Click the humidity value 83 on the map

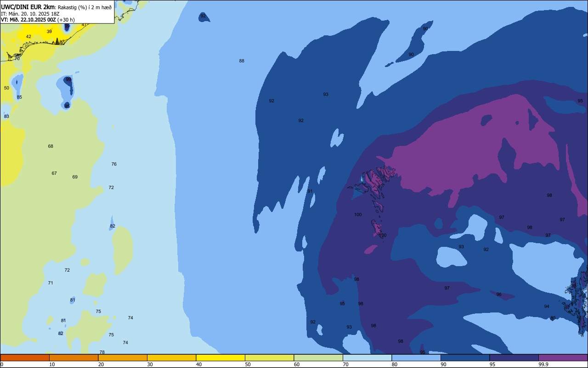pyautogui.click(x=6, y=117)
